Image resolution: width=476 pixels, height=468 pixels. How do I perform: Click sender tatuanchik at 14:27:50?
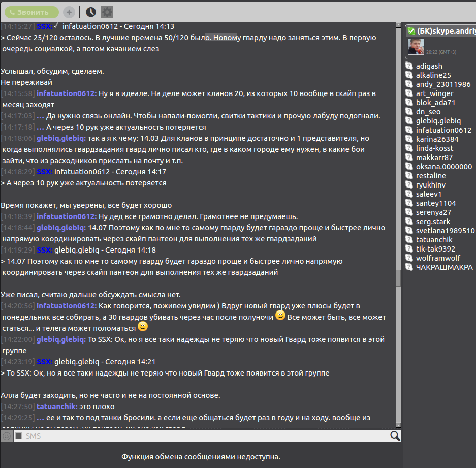(x=57, y=407)
